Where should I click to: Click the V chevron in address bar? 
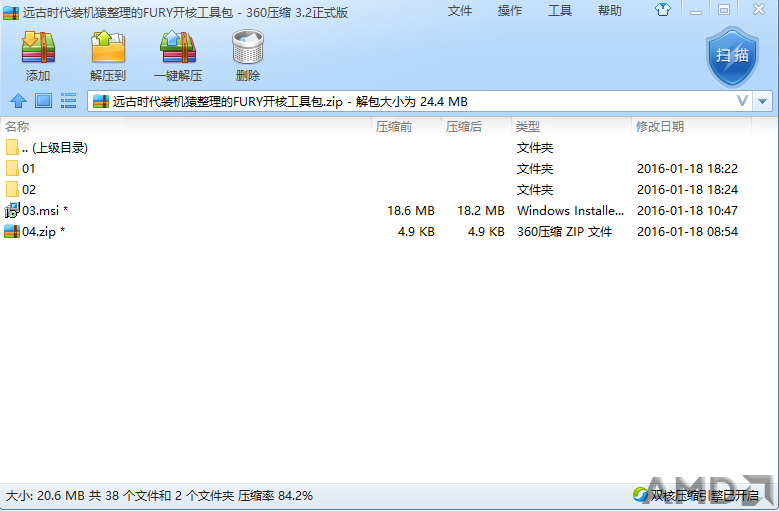click(x=742, y=101)
